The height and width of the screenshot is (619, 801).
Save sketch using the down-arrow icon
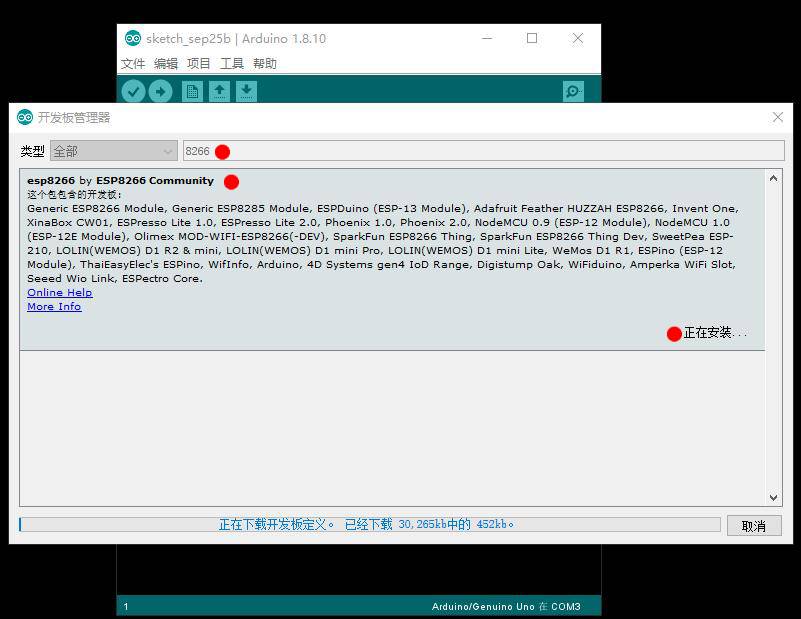pyautogui.click(x=246, y=92)
